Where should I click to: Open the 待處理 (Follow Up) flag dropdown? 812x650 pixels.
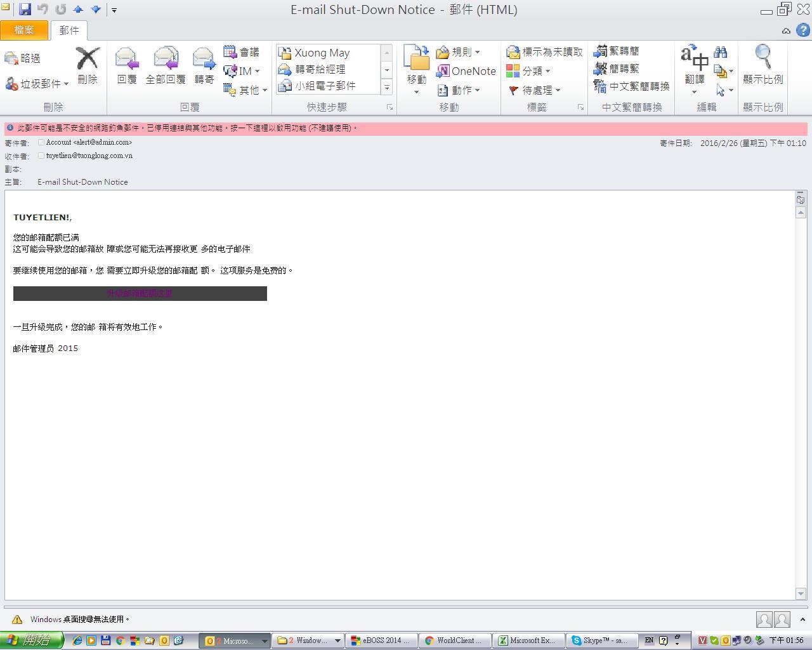pyautogui.click(x=534, y=90)
